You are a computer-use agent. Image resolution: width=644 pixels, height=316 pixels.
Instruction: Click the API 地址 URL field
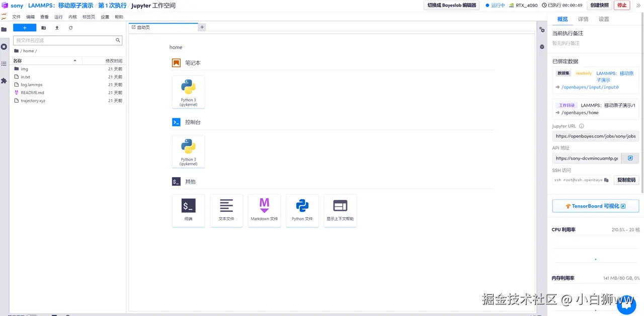click(587, 158)
